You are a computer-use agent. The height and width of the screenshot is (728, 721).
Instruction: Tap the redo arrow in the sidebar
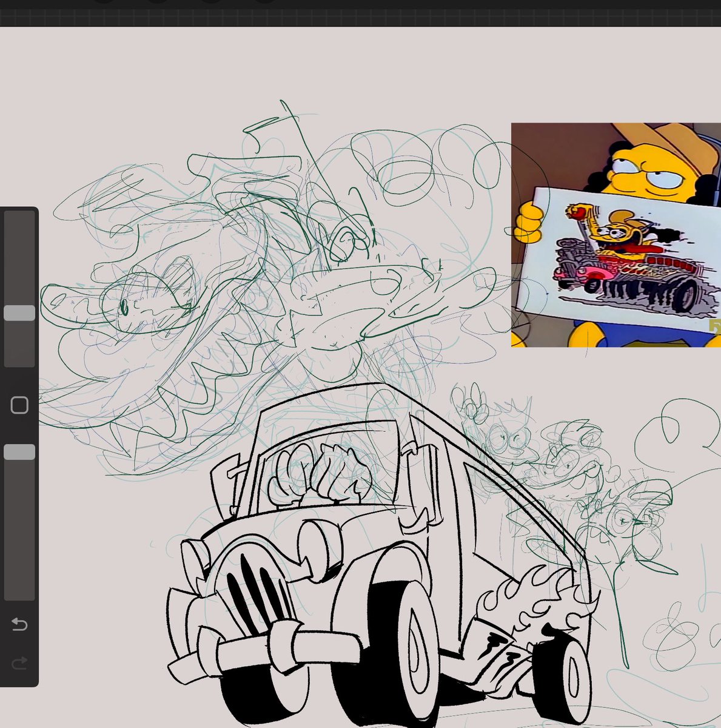click(x=19, y=662)
